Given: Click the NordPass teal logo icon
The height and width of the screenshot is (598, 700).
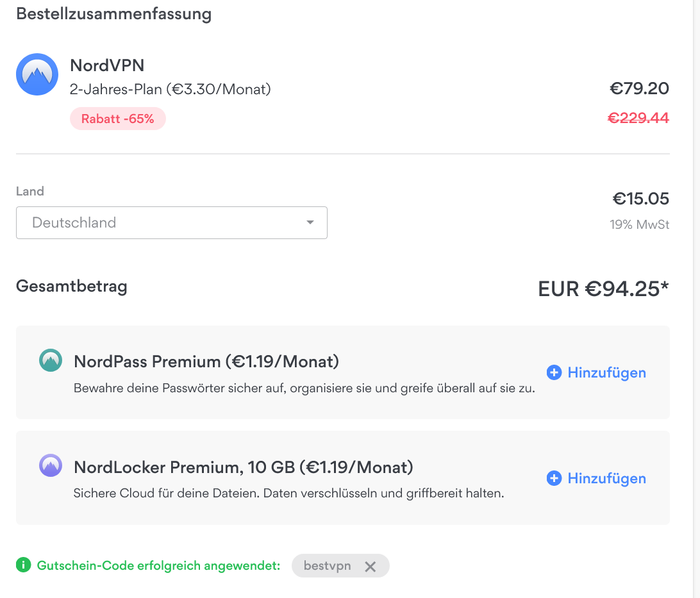Looking at the screenshot, I should click(51, 360).
